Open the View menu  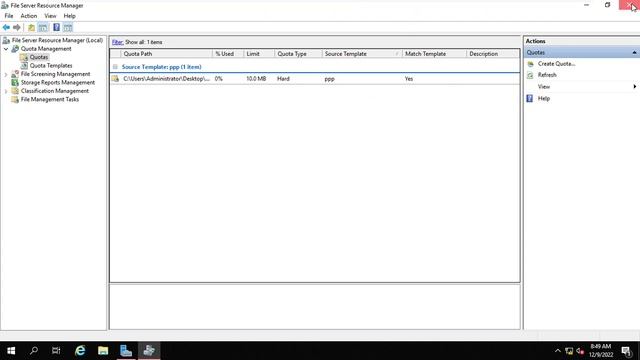(x=50, y=16)
